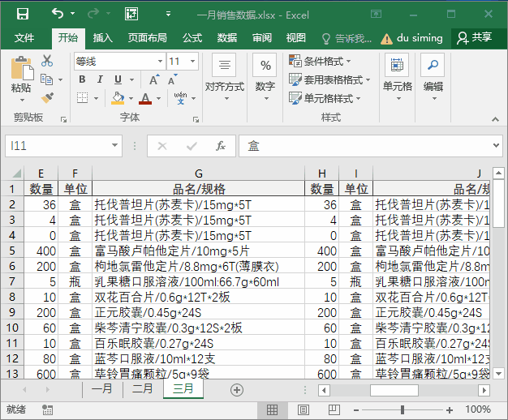Select the 二月 sheet tab

coord(143,388)
